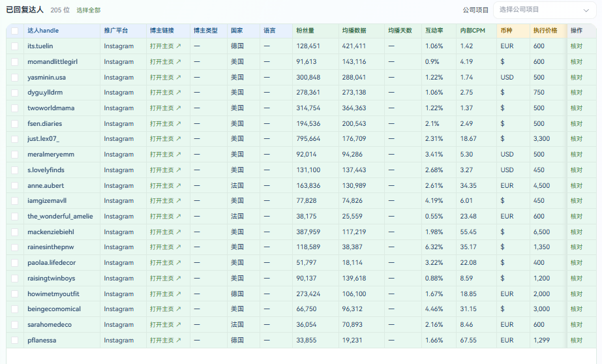Click execution price 4,500
The width and height of the screenshot is (602, 364).
[542, 185]
